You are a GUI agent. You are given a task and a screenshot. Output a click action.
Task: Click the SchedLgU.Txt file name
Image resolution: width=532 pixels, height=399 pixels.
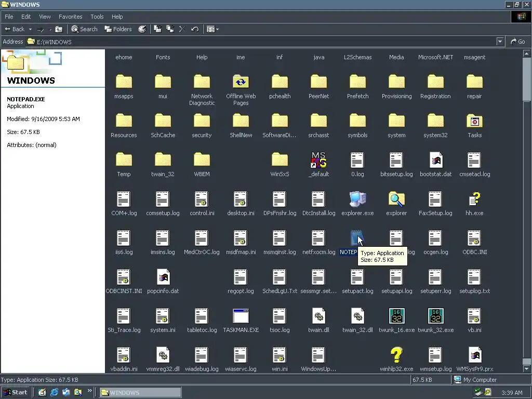point(280,291)
